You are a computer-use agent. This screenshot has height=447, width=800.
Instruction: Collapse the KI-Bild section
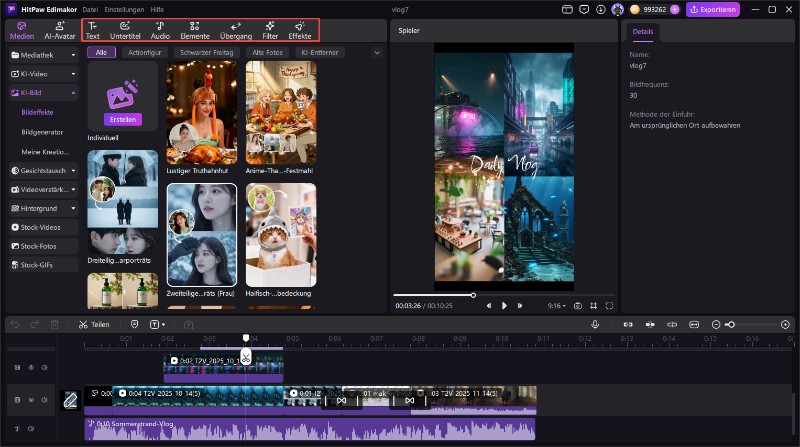tap(74, 92)
